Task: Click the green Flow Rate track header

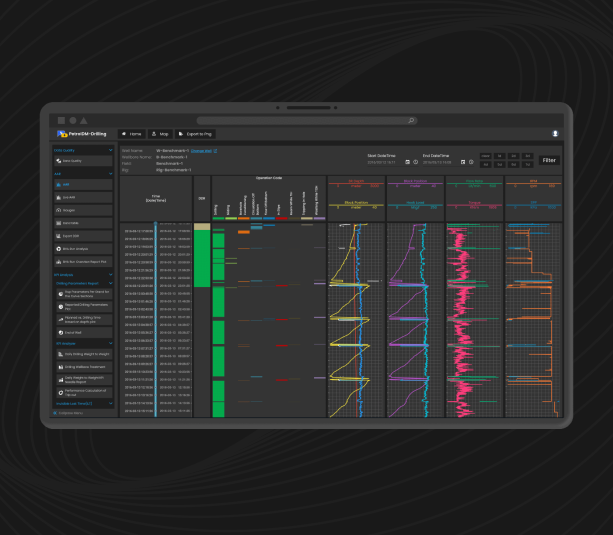Action: (474, 183)
